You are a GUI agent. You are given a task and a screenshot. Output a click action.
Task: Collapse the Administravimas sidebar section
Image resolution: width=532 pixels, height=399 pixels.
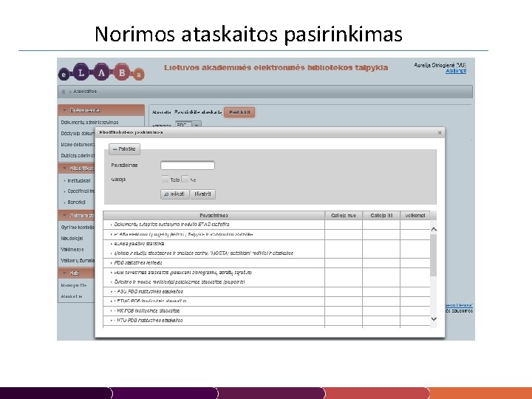click(77, 216)
